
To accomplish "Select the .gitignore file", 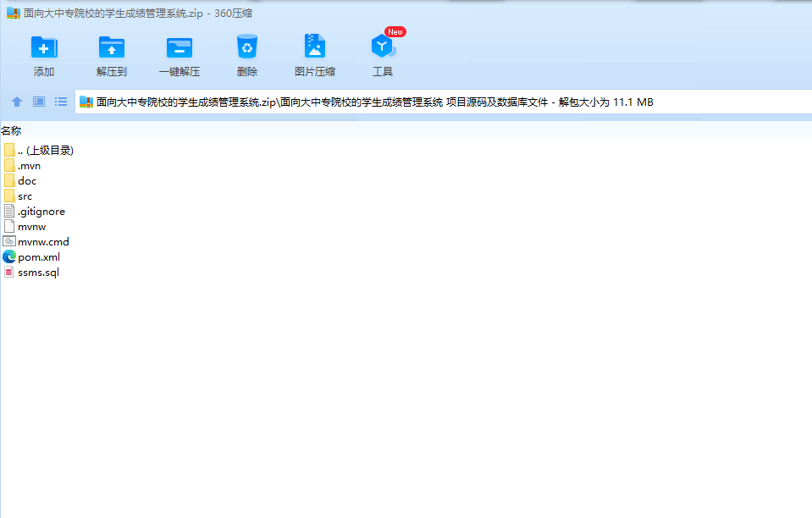I will [x=35, y=211].
